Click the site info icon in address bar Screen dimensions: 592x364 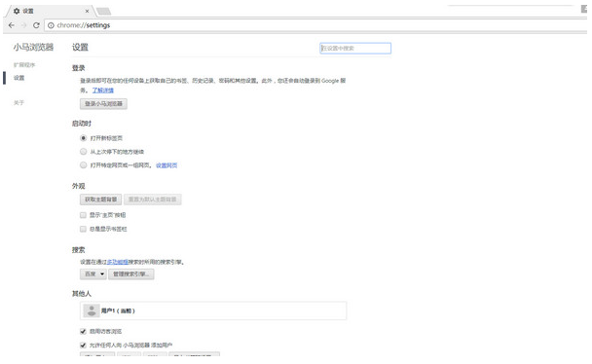[51, 25]
